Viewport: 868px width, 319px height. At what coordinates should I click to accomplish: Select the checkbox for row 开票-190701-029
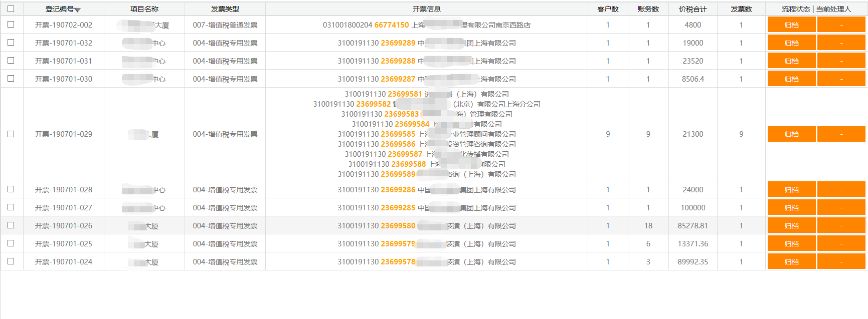[11, 134]
